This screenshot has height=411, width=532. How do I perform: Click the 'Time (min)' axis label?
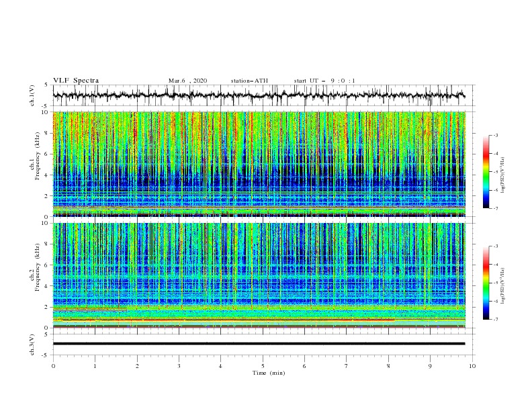(269, 373)
